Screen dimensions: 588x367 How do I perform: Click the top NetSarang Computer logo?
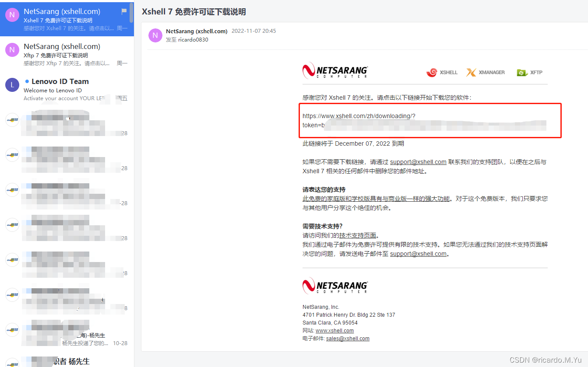[335, 70]
